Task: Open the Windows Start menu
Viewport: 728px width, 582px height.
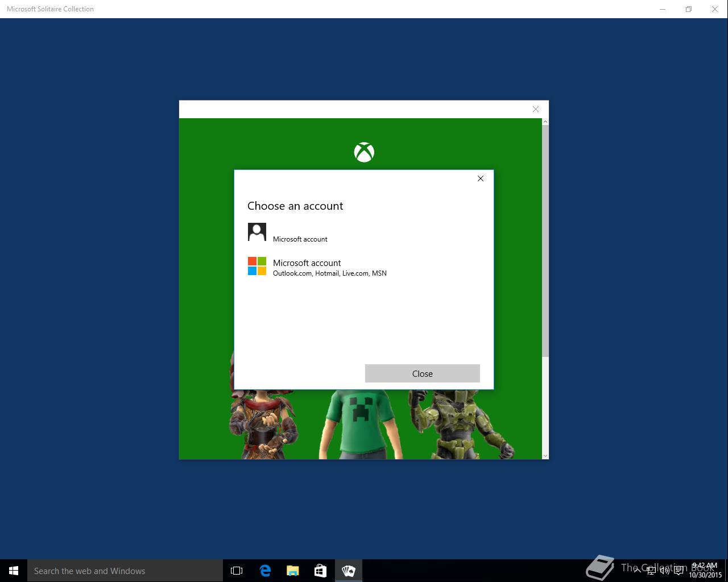Action: 14,571
